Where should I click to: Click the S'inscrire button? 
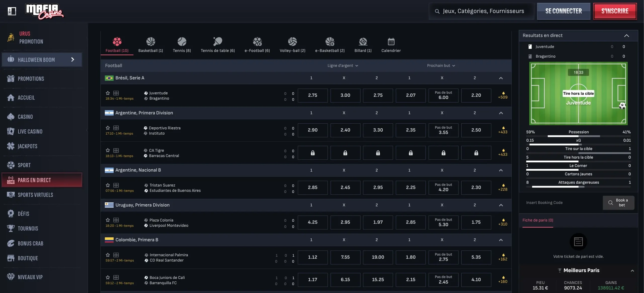tap(615, 11)
